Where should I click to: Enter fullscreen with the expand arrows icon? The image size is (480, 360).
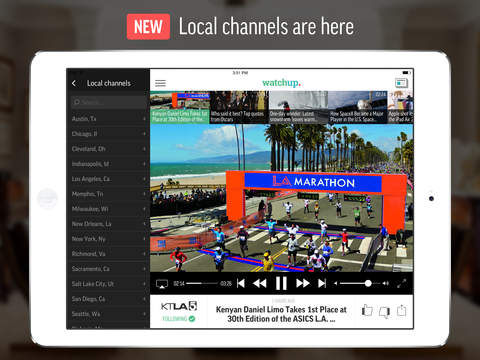(x=402, y=283)
